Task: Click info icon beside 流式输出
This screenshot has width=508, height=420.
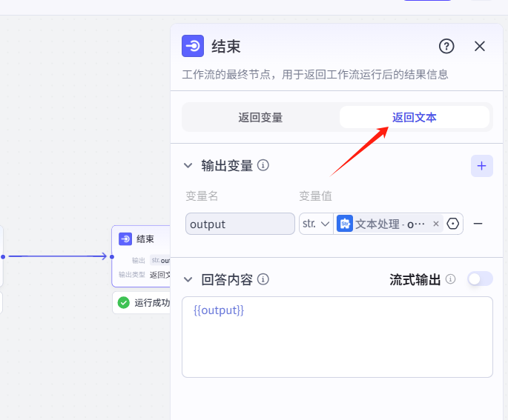Action: point(450,279)
